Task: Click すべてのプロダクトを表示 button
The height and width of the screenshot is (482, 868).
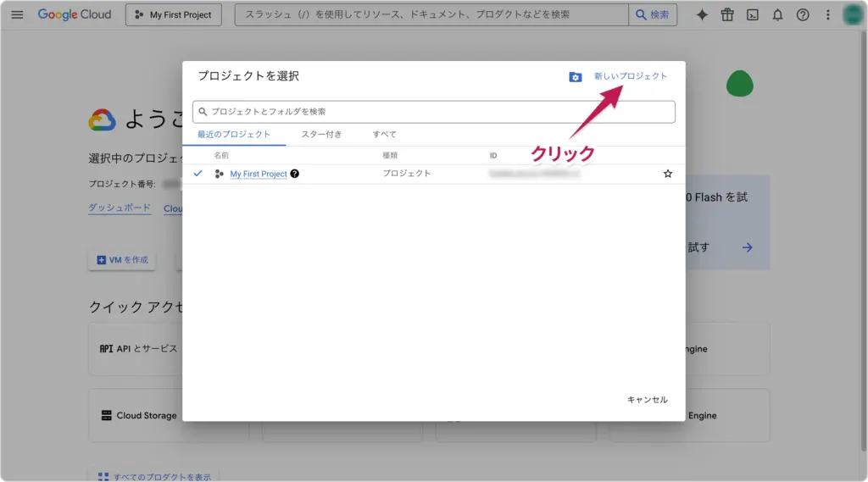Action: [154, 476]
